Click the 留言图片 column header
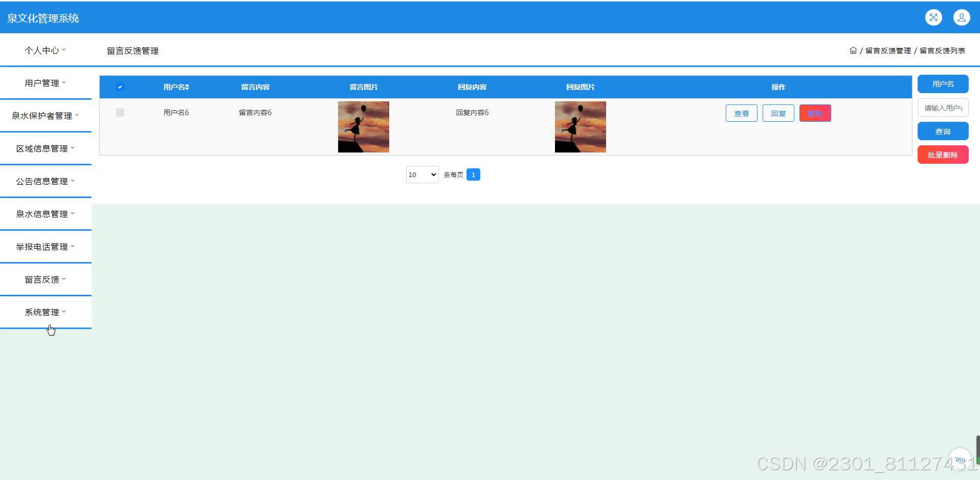 (x=364, y=87)
